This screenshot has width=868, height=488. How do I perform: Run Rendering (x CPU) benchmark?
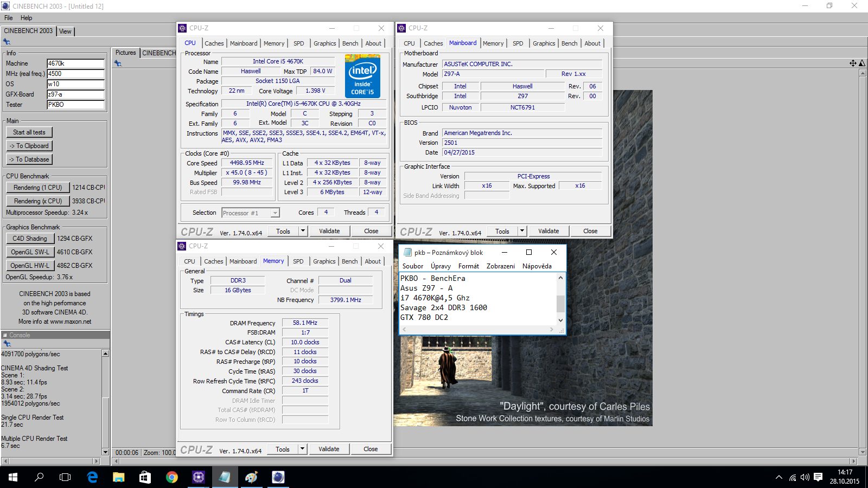coord(38,201)
